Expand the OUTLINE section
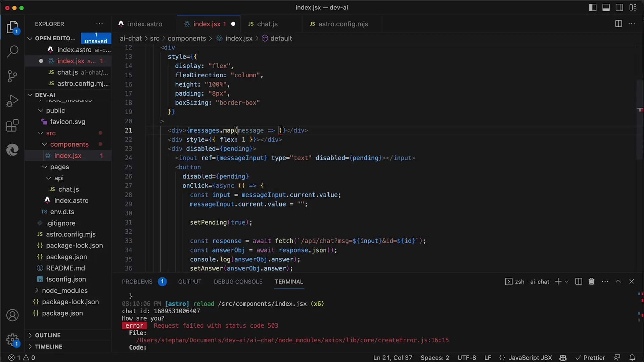Image resolution: width=644 pixels, height=362 pixels. click(48, 335)
